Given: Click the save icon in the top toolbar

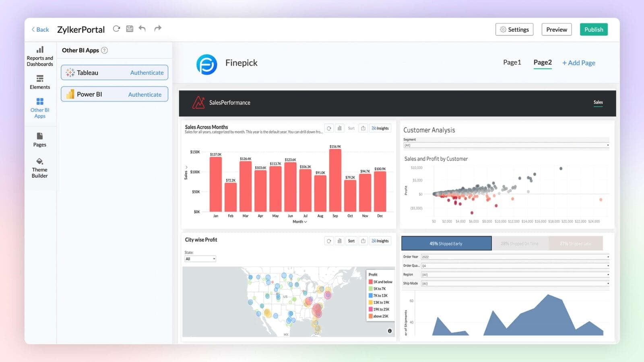Looking at the screenshot, I should pyautogui.click(x=130, y=29).
